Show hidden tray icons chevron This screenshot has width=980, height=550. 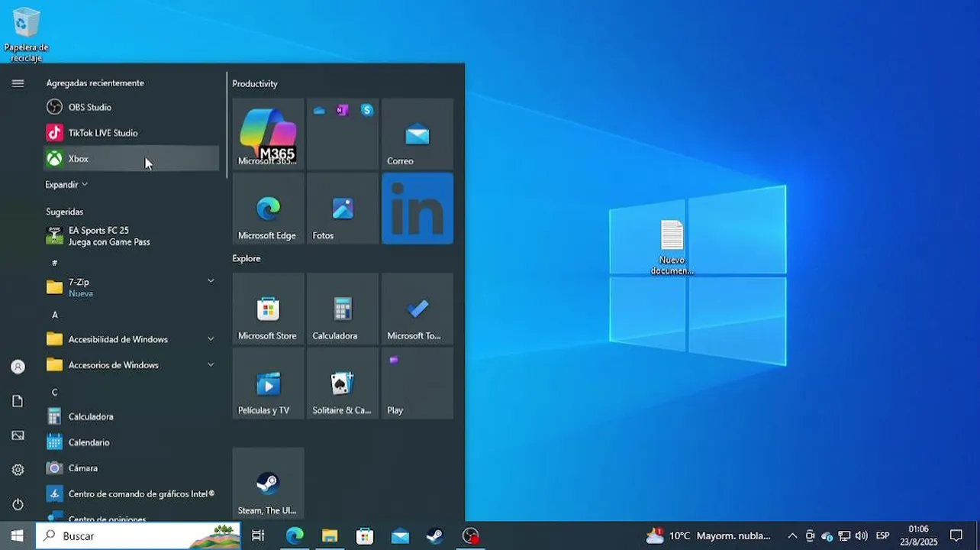click(792, 536)
